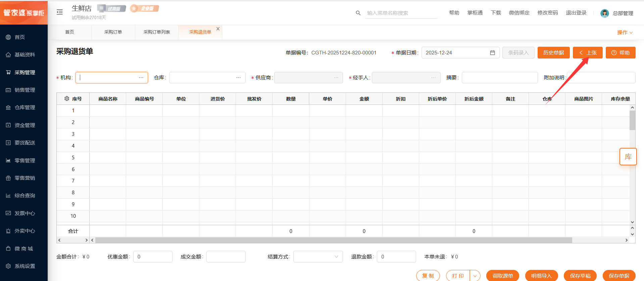
Task: Click the 摘要 input field
Action: [499, 78]
